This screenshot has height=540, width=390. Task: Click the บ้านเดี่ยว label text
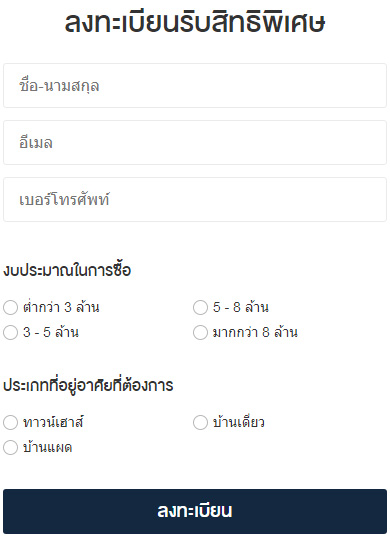(239, 422)
